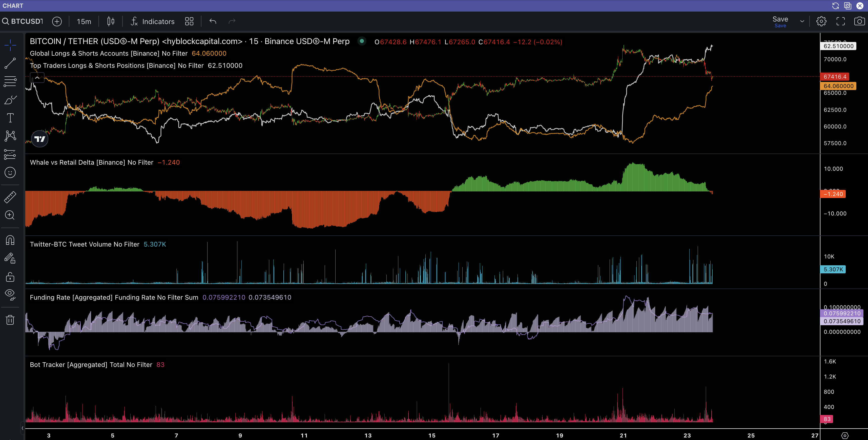Open the Save layout dropdown arrow
Viewport: 868px width, 440px height.
[802, 21]
